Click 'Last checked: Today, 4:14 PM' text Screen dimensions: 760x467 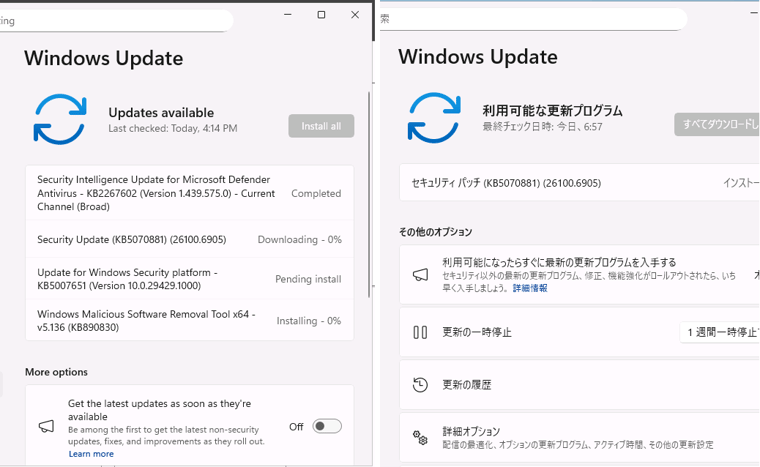click(x=173, y=129)
